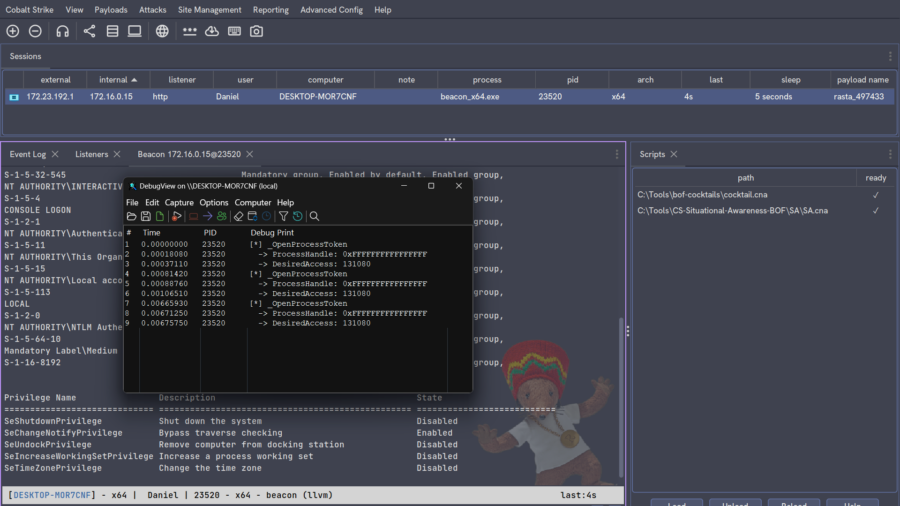Close the Beacon tab
Screen dimensions: 900x506
pos(250,154)
